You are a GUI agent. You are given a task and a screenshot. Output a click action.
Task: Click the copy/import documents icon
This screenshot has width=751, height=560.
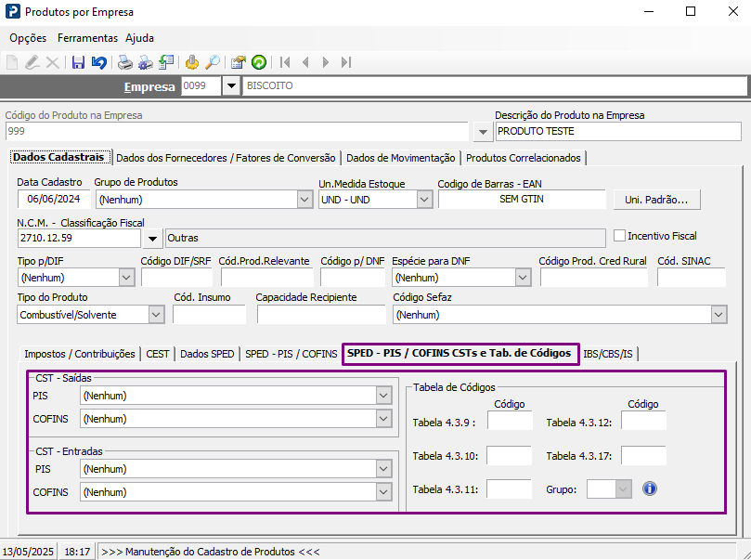(166, 62)
